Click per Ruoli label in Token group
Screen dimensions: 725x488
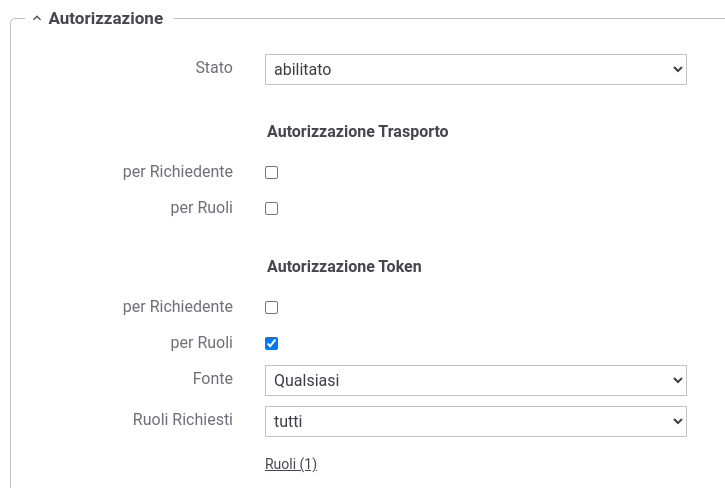(202, 343)
